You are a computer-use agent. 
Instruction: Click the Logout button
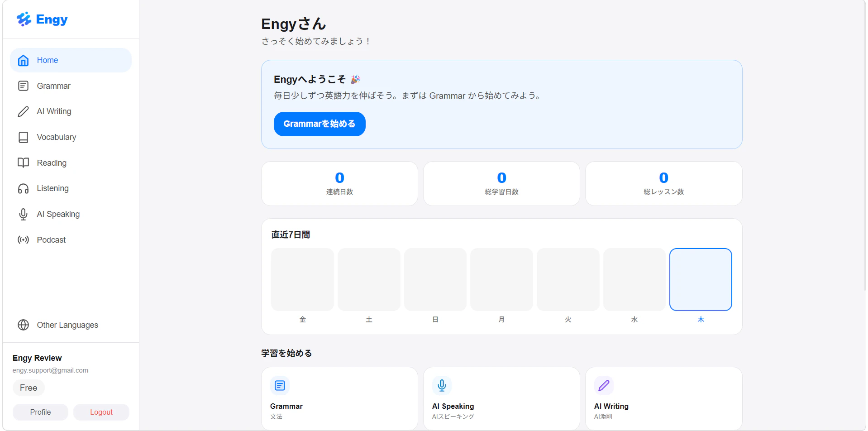[x=101, y=412]
